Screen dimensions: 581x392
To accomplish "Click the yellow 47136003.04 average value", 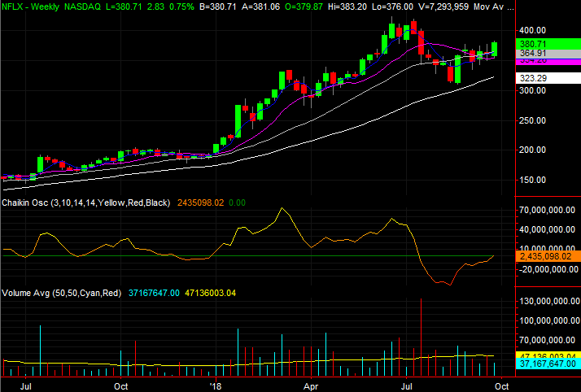I will click(x=210, y=293).
